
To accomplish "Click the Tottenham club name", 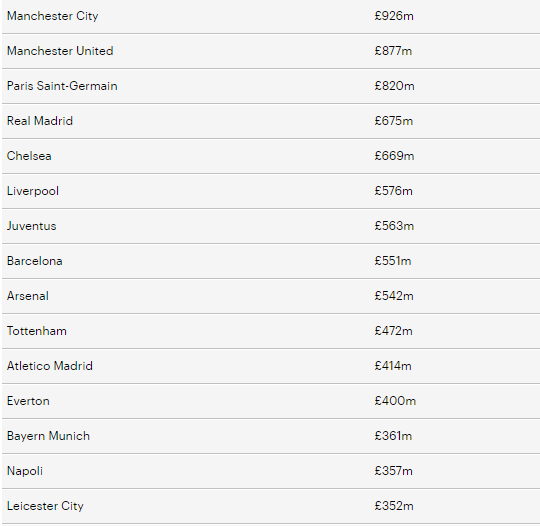I will [x=37, y=331].
